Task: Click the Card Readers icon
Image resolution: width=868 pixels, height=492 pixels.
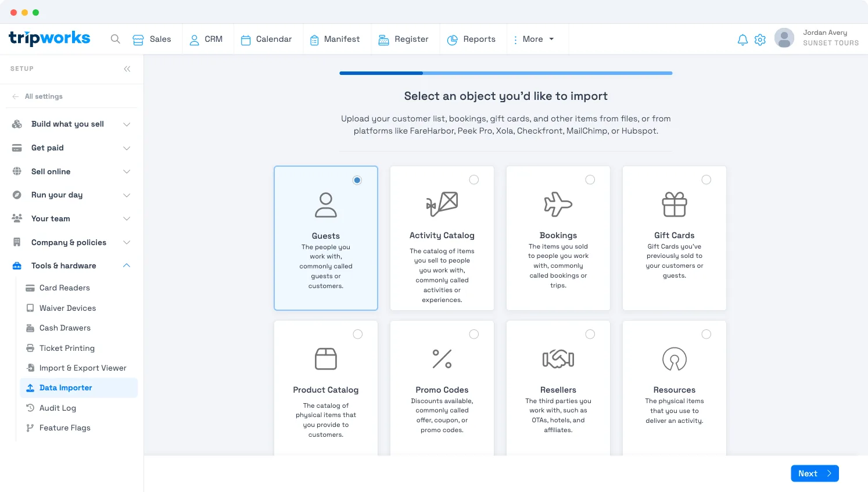Action: (30, 288)
